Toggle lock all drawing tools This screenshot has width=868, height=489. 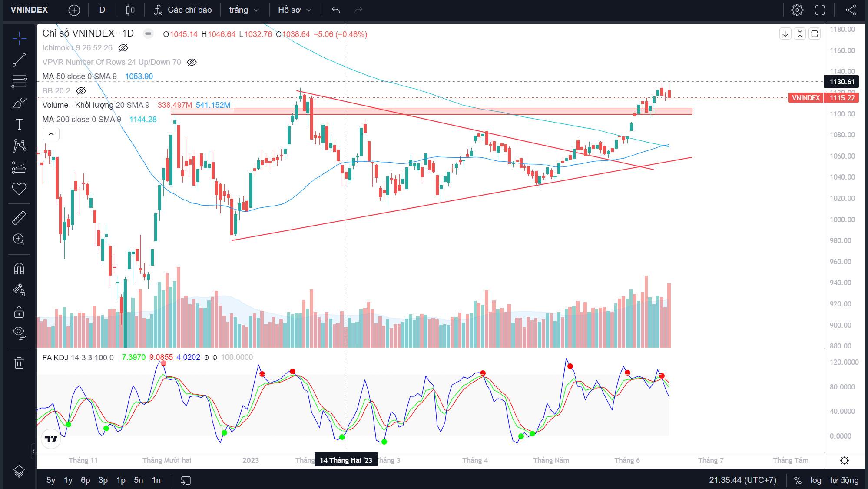pos(19,312)
